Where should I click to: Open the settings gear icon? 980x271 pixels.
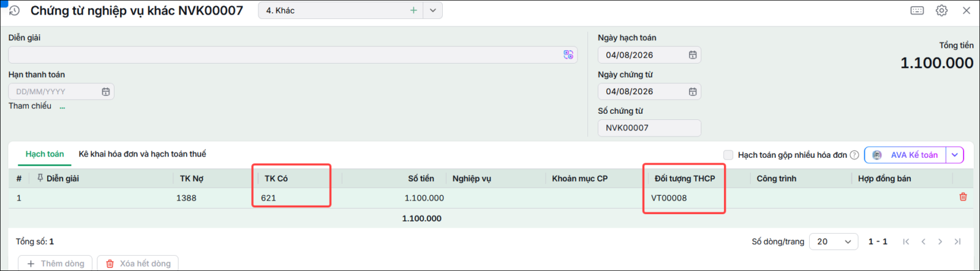[942, 10]
